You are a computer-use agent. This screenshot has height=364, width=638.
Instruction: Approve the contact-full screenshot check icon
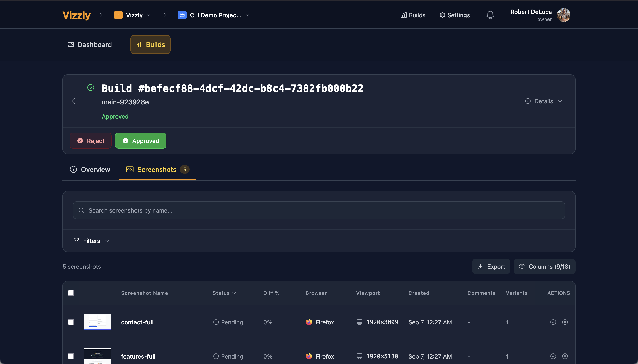[553, 322]
